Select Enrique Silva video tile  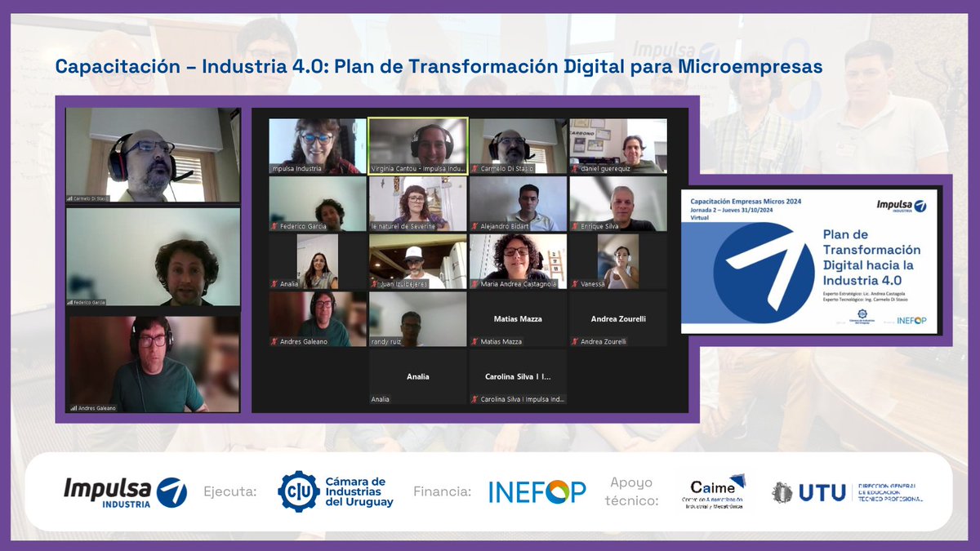pos(618,204)
